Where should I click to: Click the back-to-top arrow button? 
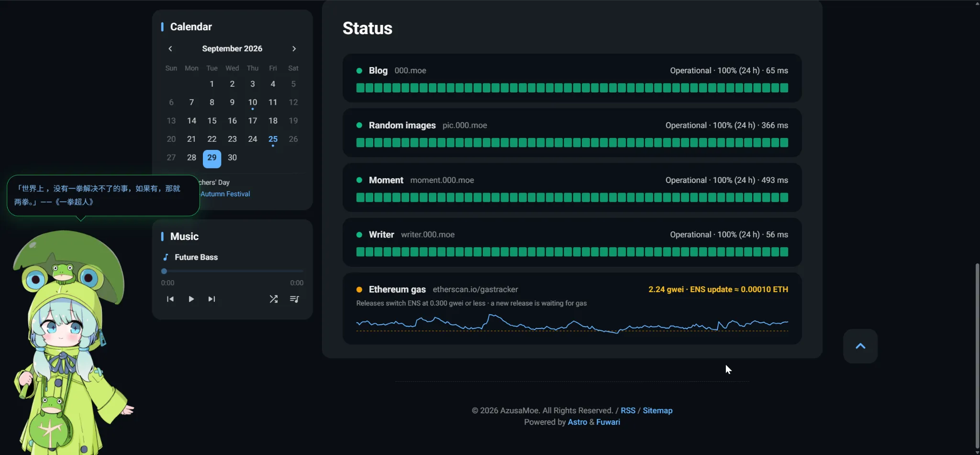click(860, 346)
